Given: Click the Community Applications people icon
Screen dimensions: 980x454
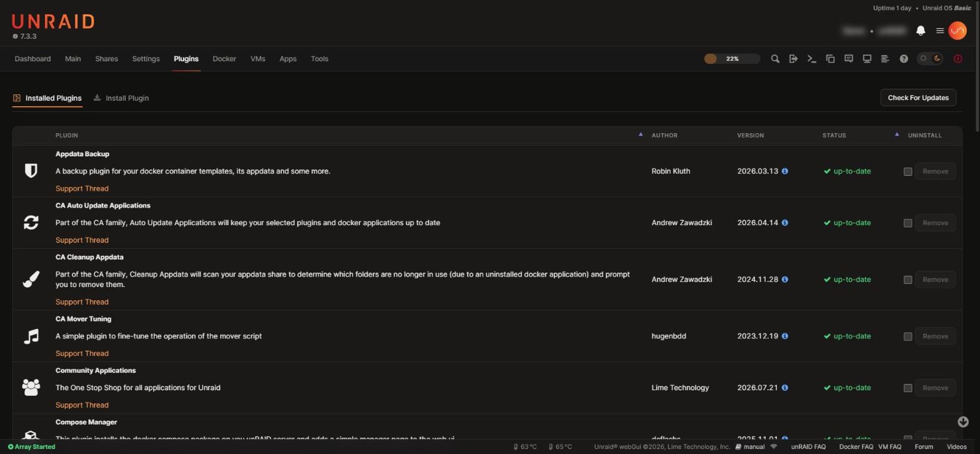Looking at the screenshot, I should 31,388.
